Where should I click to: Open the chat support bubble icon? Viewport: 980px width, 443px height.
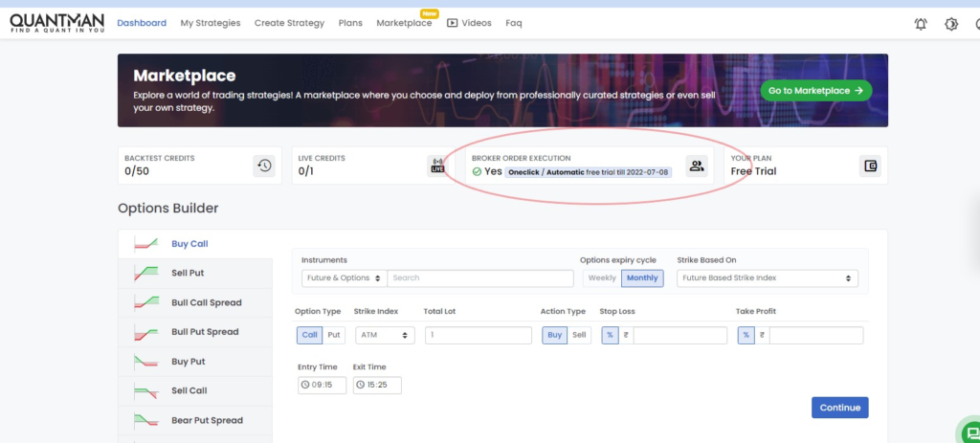[x=970, y=432]
